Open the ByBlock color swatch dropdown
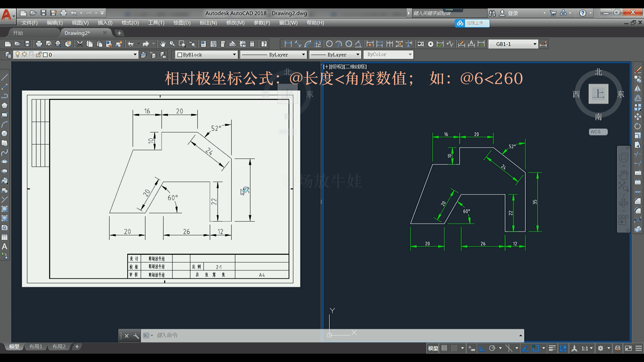 [x=234, y=54]
